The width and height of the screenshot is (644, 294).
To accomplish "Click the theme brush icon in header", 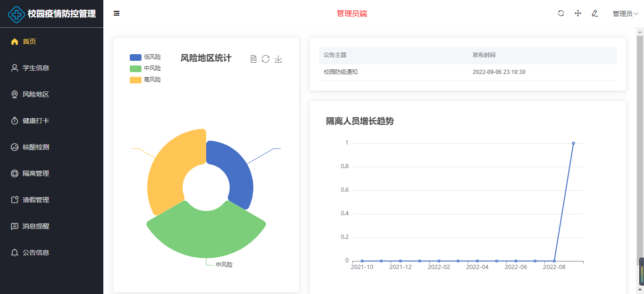I will (x=595, y=13).
